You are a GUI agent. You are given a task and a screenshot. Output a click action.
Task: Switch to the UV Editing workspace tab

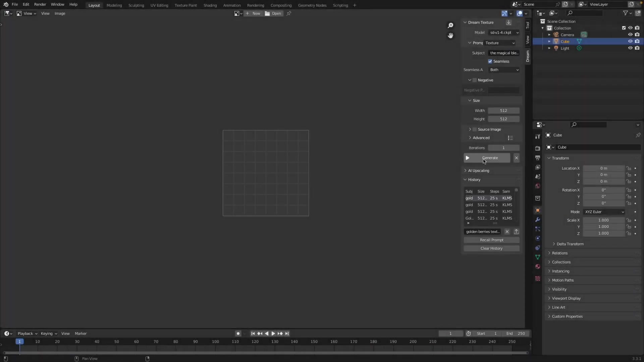159,5
